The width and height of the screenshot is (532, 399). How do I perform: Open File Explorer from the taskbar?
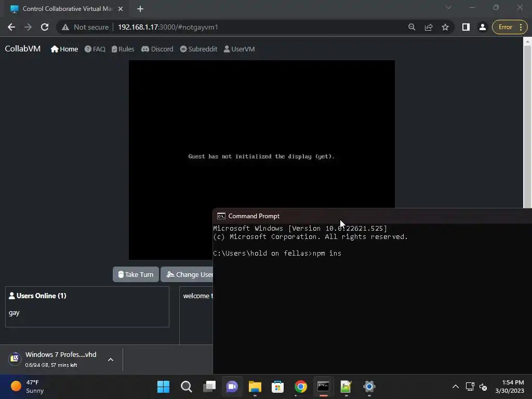(x=255, y=387)
